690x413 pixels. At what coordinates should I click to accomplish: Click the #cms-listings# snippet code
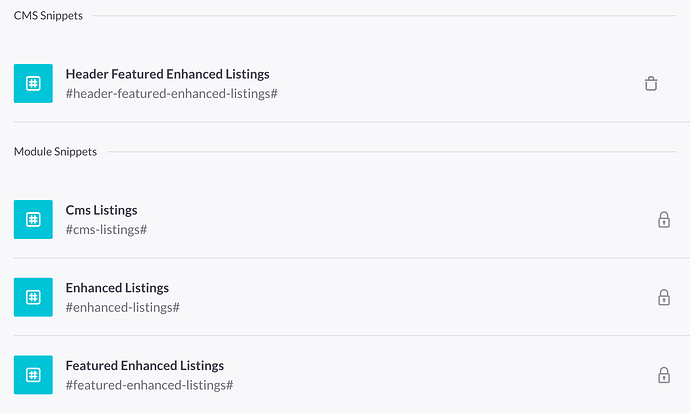click(106, 229)
